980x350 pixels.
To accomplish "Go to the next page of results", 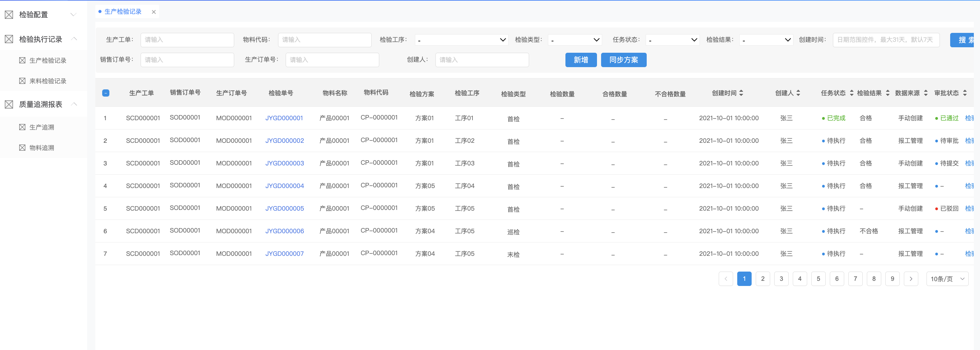I will (x=911, y=278).
